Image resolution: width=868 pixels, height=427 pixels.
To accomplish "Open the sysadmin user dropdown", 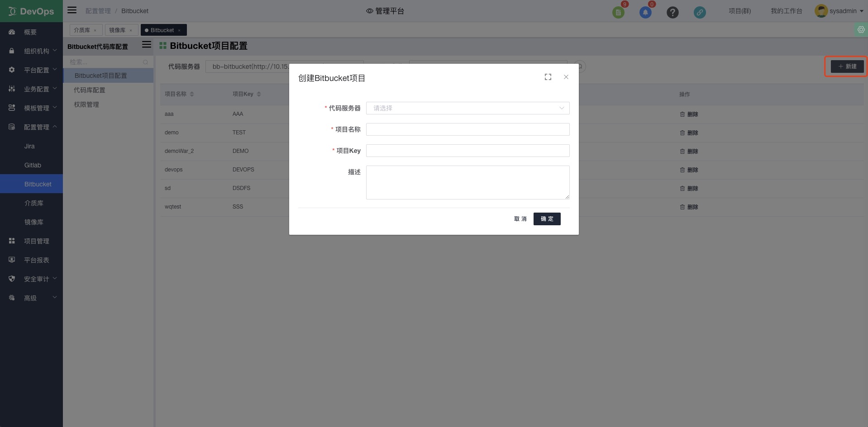I will (x=846, y=11).
